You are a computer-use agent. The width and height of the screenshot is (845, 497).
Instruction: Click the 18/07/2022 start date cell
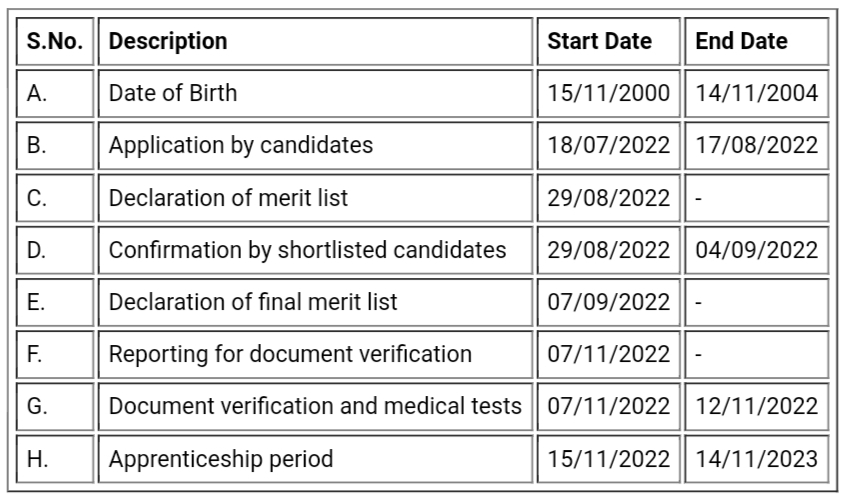[608, 145]
